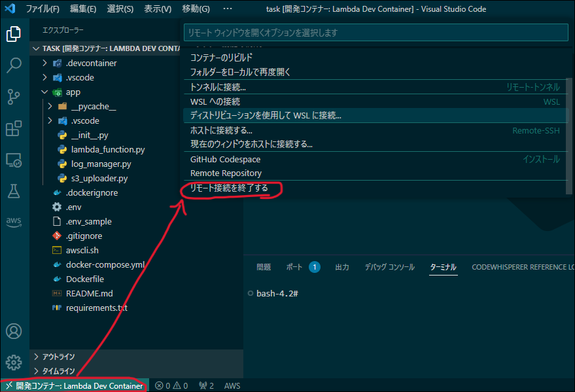Click the Docker icon of Dockerfile
Screen dimensions: 575x392
tap(57, 279)
